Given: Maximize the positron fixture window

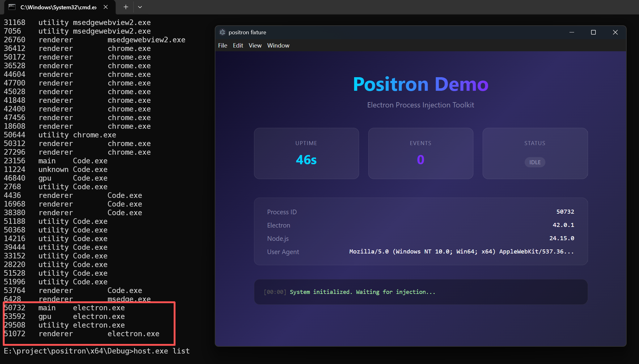Looking at the screenshot, I should point(593,32).
